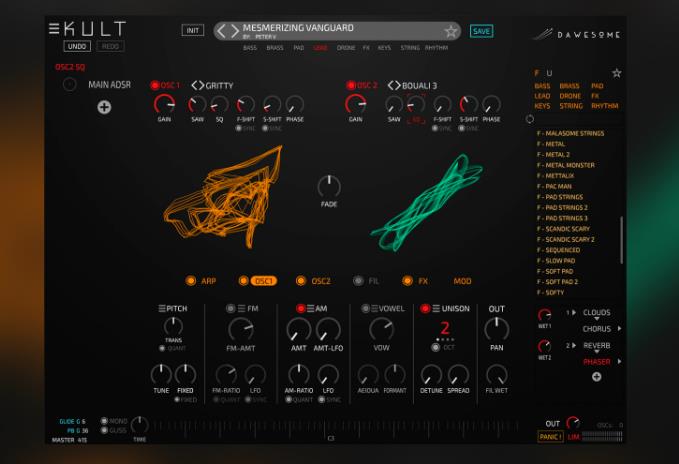Screen dimensions: 679x464
Task: Open the UNISON section menu icon
Action: click(x=436, y=308)
